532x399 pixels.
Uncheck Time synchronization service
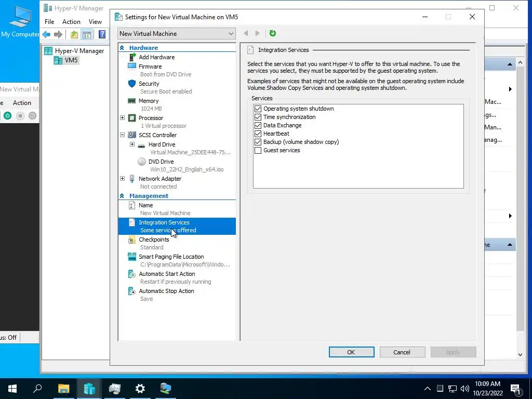258,117
